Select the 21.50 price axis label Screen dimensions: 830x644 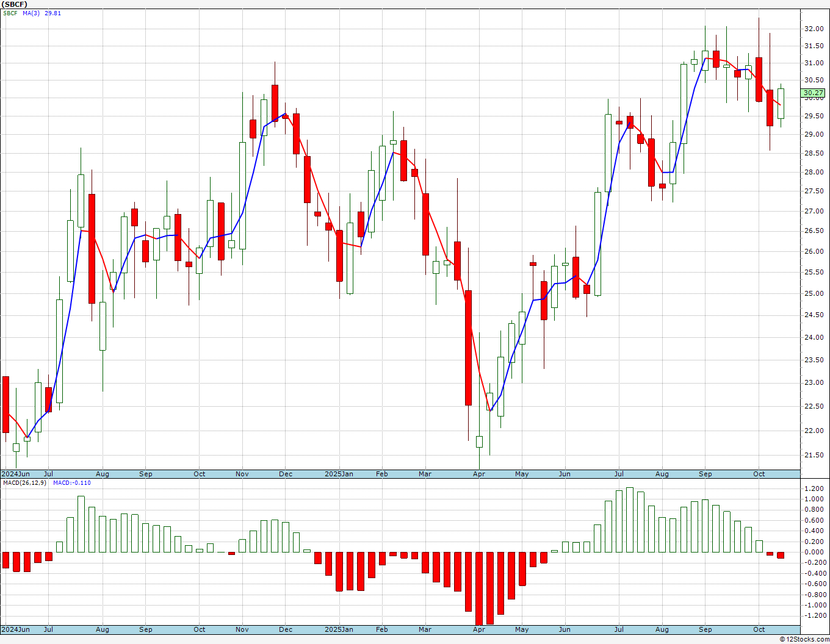814,455
